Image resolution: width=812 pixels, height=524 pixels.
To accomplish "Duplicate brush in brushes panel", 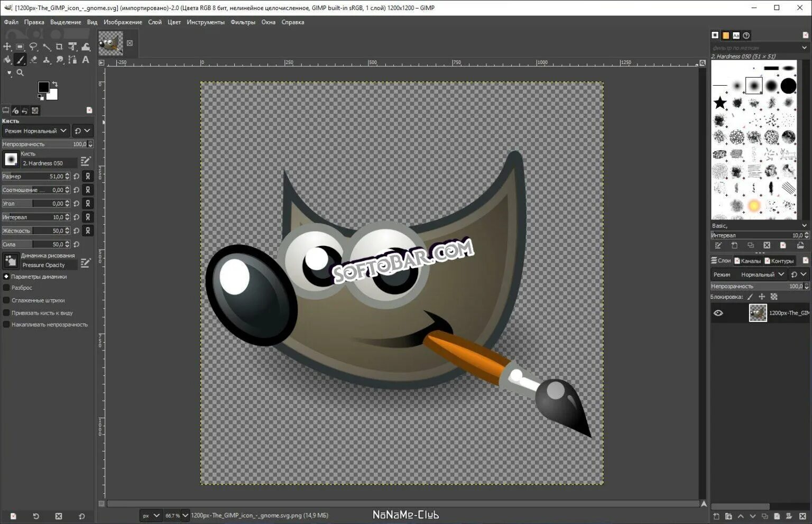I will coord(751,245).
